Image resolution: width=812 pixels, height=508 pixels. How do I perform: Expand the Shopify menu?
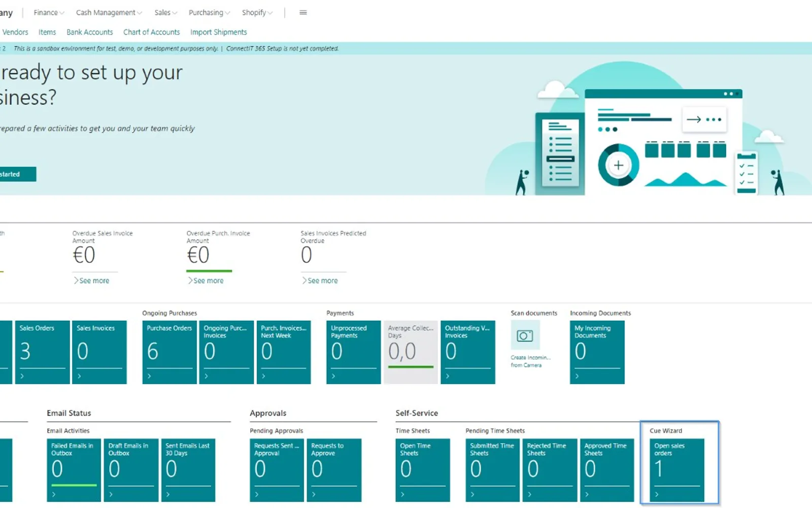(x=257, y=13)
